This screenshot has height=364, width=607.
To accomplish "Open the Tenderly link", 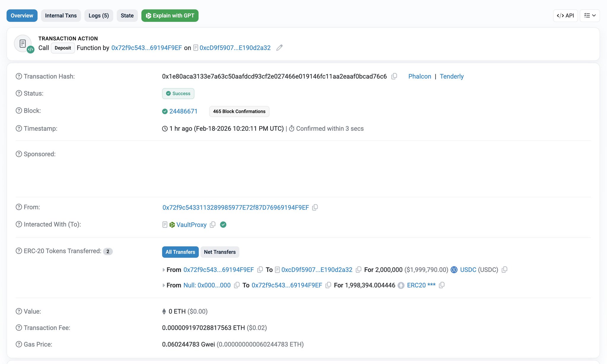I will (451, 76).
